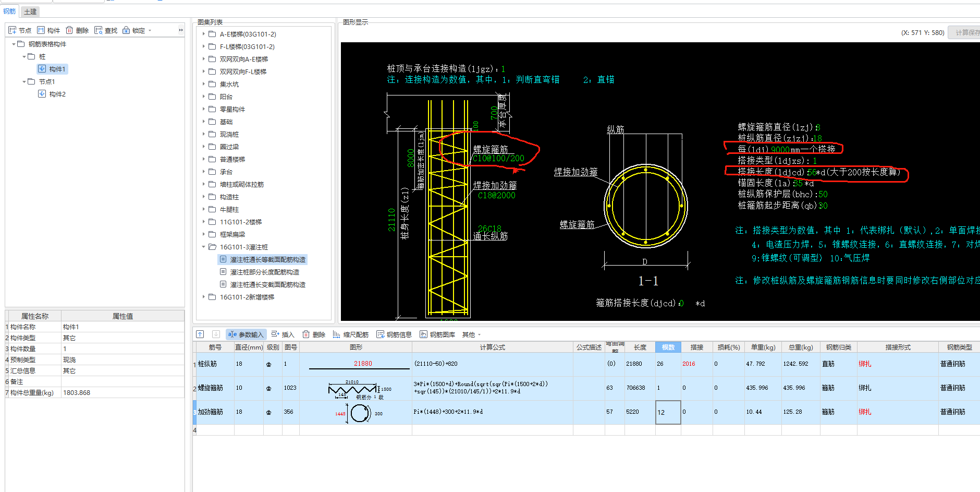
Task: Click the 属性值 column header
Action: [x=123, y=316]
